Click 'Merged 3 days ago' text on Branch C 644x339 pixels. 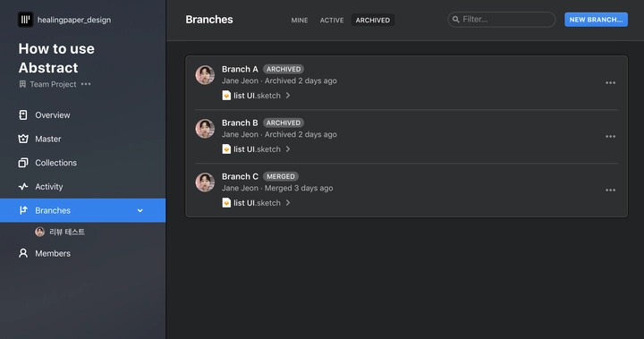click(x=299, y=188)
